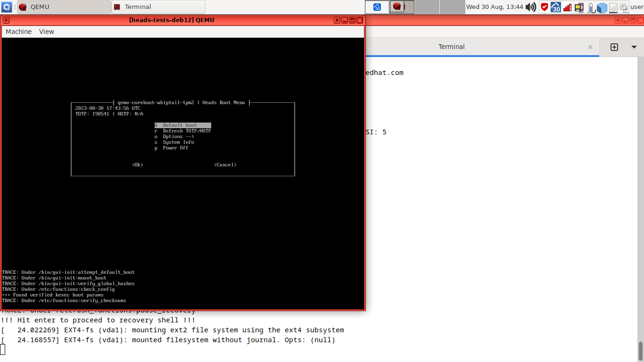The width and height of the screenshot is (644, 362).
Task: Open the clipboard manager tray icon
Action: point(625,7)
